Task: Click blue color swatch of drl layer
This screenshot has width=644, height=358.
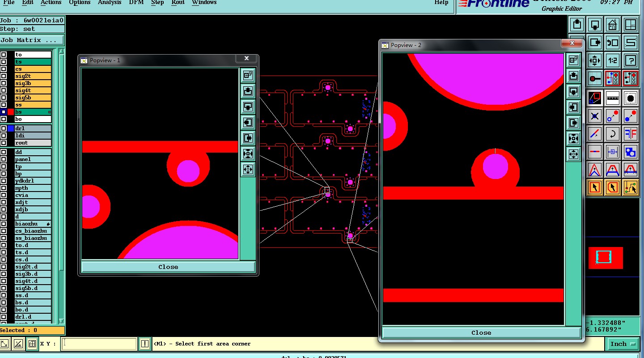Action: (x=11, y=128)
